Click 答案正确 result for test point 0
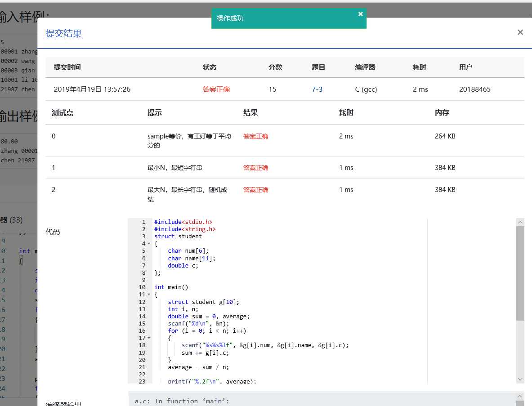Viewport: 532px width, 406px height. (255, 136)
